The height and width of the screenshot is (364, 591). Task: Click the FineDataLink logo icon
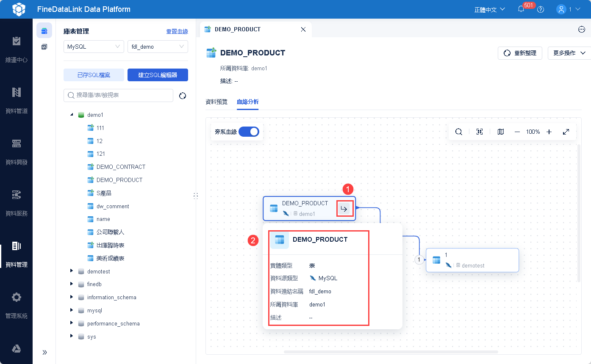point(19,9)
